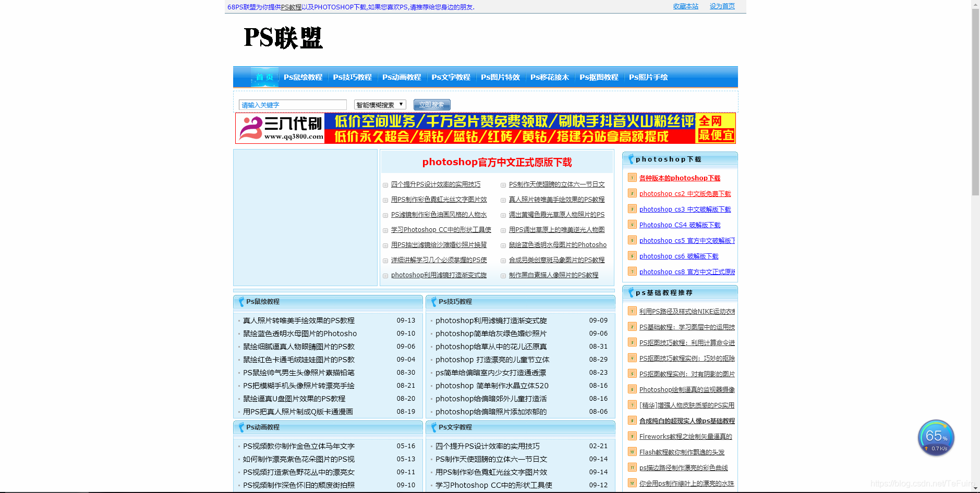Viewport: 980px width, 493px height.
Task: Open Fireworks教程之绘制矢量逼真的 link
Action: coord(685,436)
